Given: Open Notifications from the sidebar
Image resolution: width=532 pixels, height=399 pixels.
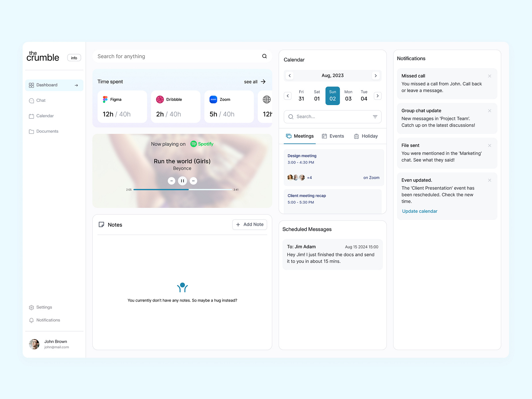Looking at the screenshot, I should click(48, 320).
